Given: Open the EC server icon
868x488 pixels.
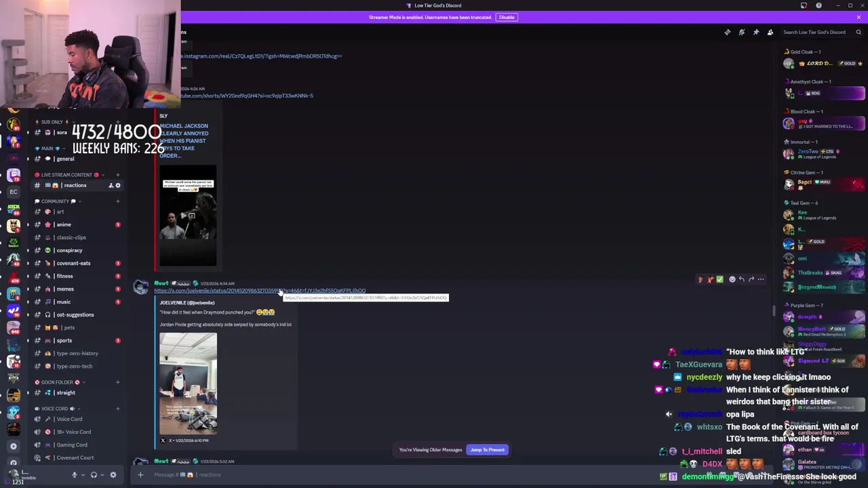Looking at the screenshot, I should click(13, 192).
